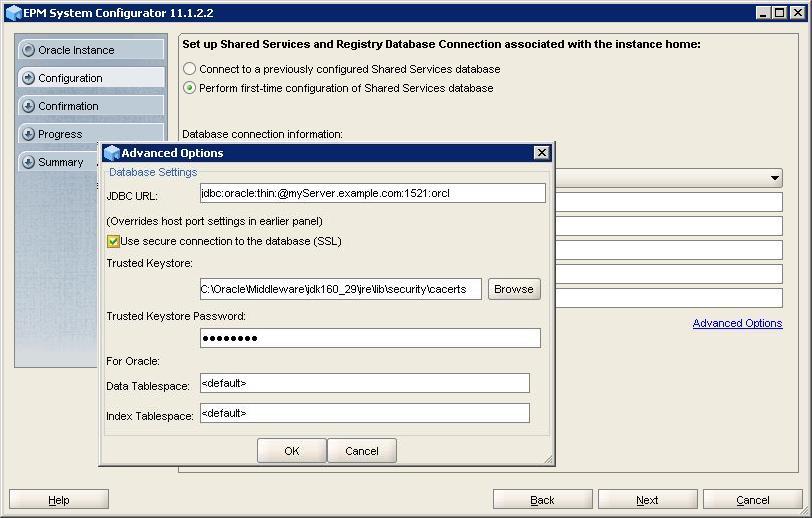Click the 'For Oracle:' label
The height and width of the screenshot is (518, 812).
(133, 361)
